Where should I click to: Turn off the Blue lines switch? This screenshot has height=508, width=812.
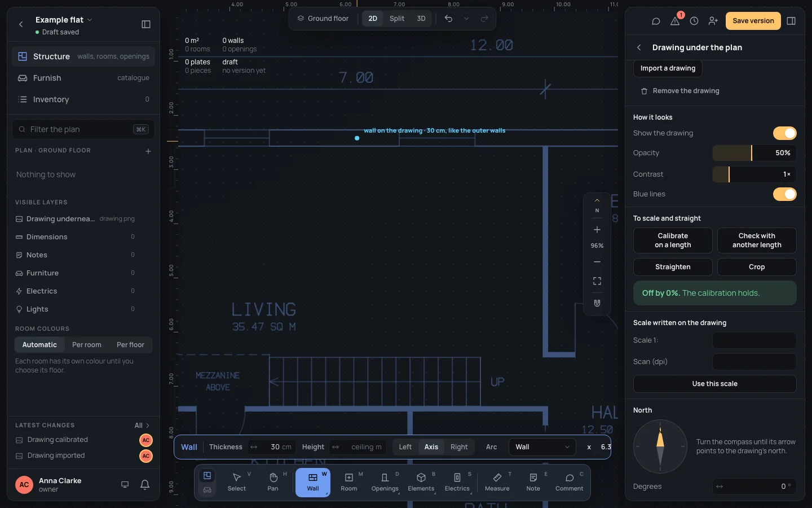pos(784,194)
